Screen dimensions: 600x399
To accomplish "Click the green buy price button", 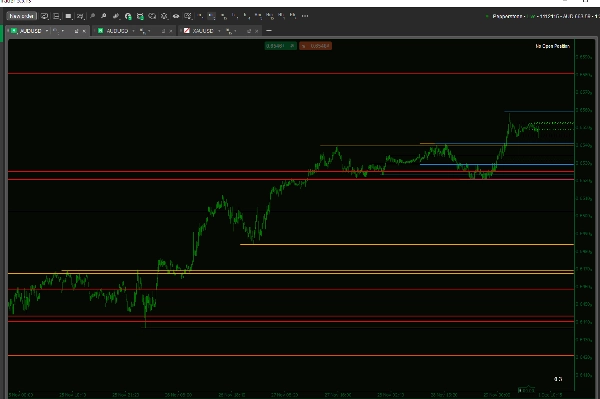I will [x=280, y=46].
